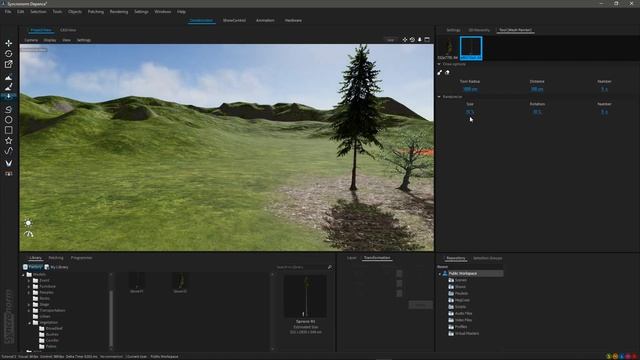The image size is (640, 360).
Task: Click the Tool Radius value field
Action: [x=470, y=89]
